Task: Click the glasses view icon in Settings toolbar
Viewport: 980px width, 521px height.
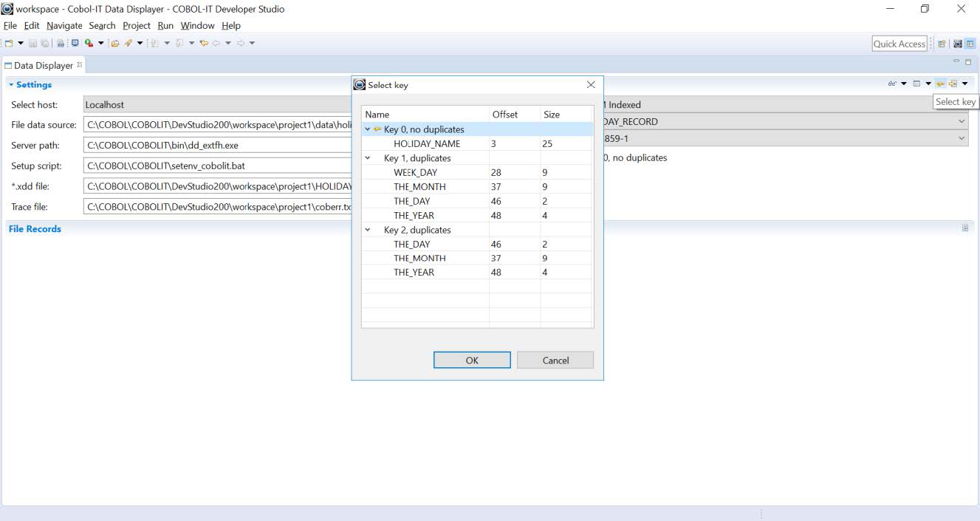Action: point(892,84)
